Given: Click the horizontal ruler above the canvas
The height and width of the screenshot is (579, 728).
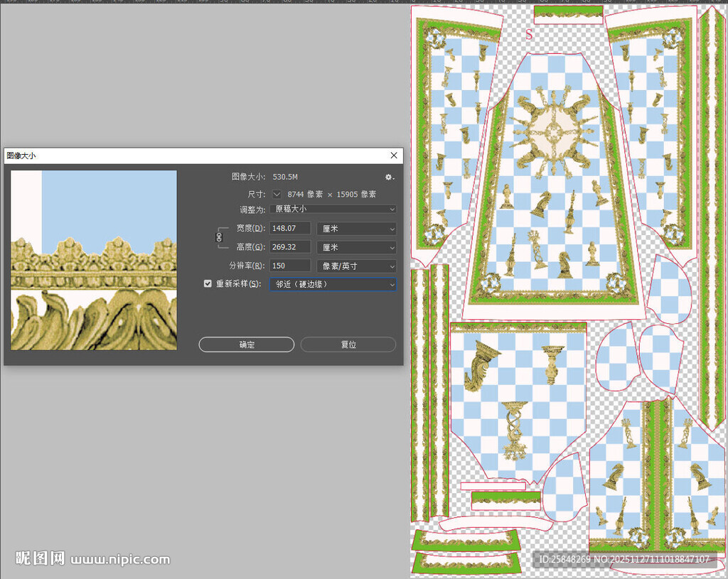Looking at the screenshot, I should (x=213, y=2).
